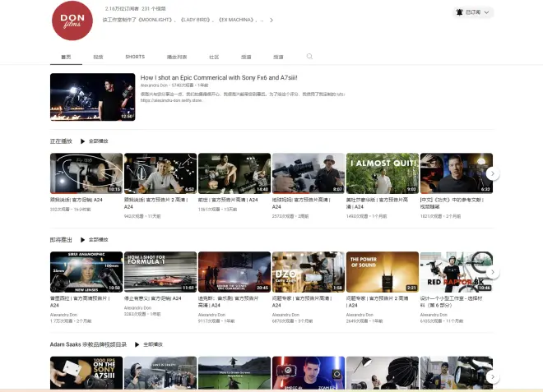The height and width of the screenshot is (392, 543).
Task: Play the featured motorcycle video thumbnail
Action: [92, 97]
